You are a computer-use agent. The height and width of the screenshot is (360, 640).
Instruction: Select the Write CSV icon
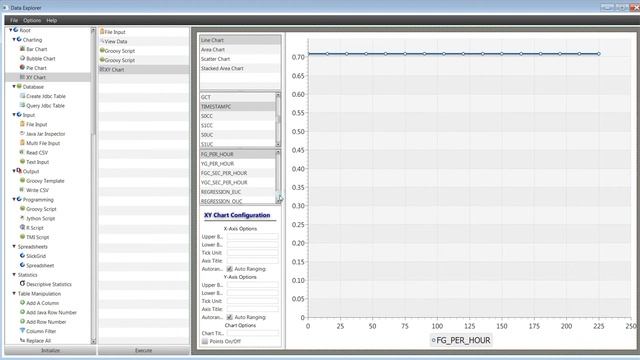click(22, 189)
